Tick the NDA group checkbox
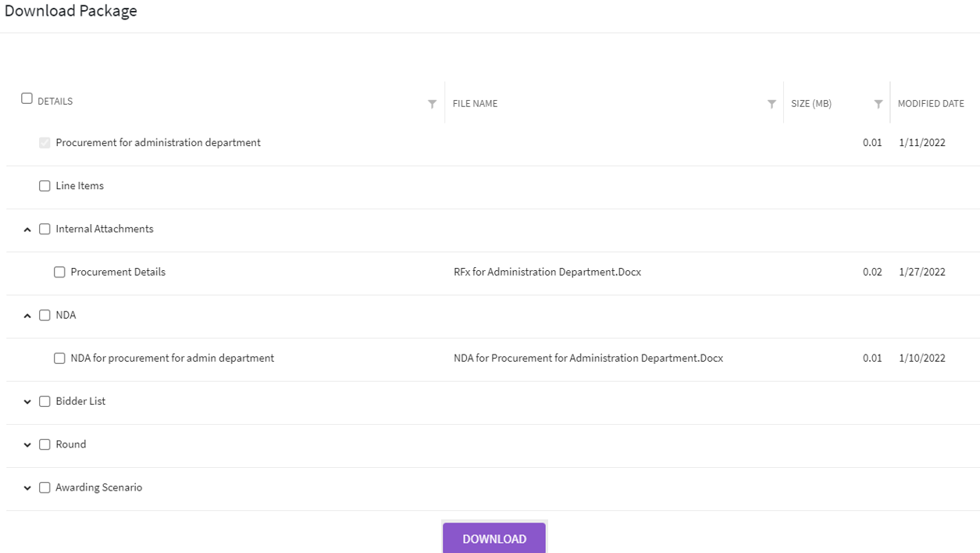This screenshot has height=553, width=980. [x=45, y=315]
